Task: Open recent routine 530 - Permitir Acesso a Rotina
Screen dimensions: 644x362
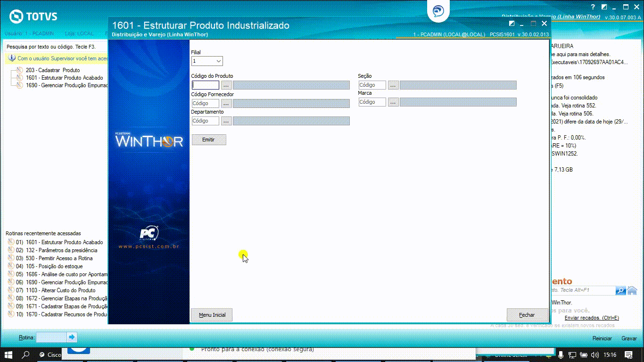Action: click(x=54, y=258)
